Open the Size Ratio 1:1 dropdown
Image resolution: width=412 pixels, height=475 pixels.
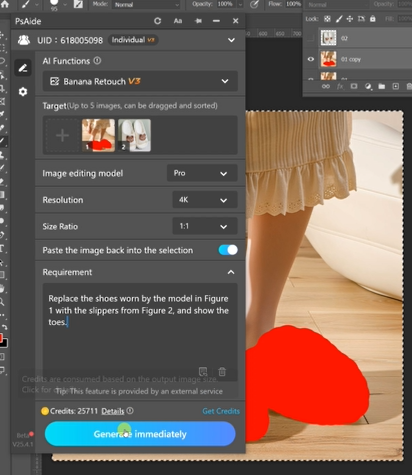(x=205, y=226)
